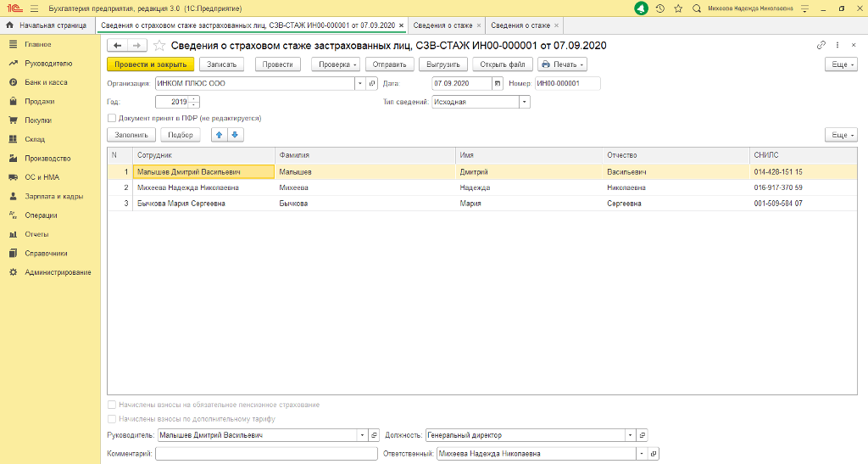The image size is (868, 464).
Task: Open the history clock icon in title bar
Action: (660, 8)
